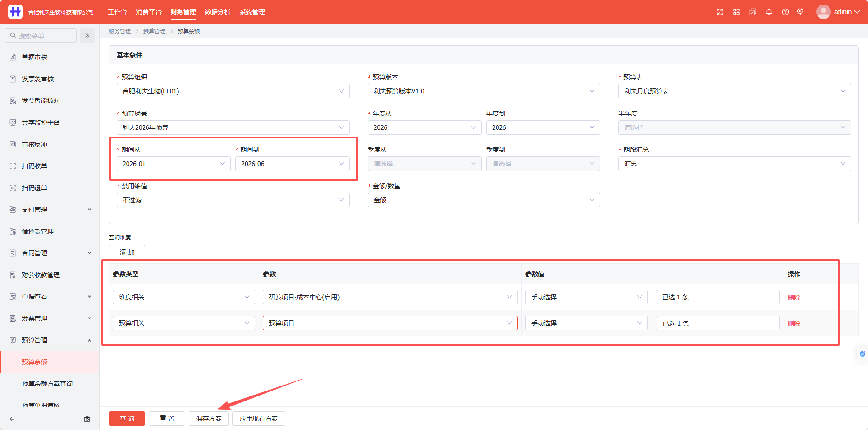
Task: Collapse the sidebar with double-arrow icon
Action: [88, 35]
